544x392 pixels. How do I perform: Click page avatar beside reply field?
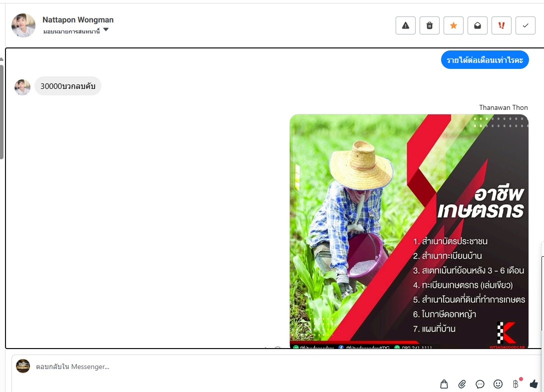pos(23,366)
